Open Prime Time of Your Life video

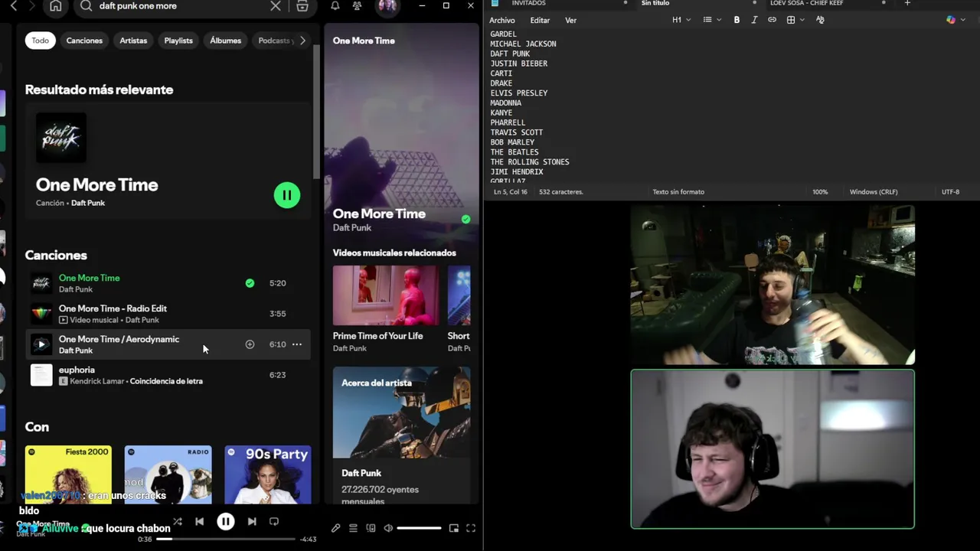(x=386, y=295)
